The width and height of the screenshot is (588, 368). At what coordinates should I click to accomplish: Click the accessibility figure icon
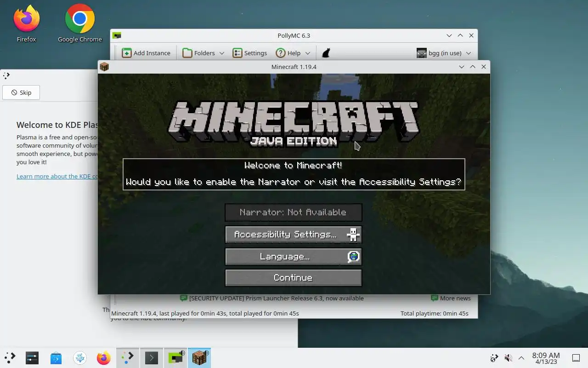point(353,235)
